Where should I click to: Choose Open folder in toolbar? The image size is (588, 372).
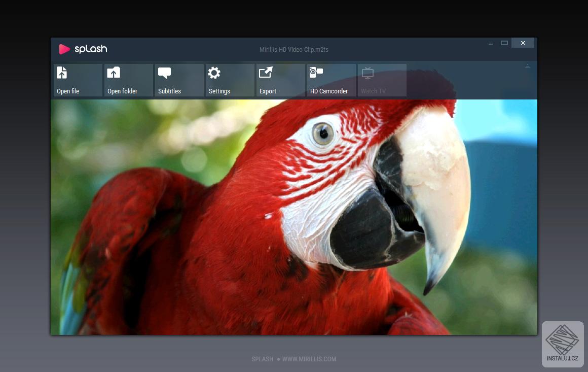129,80
